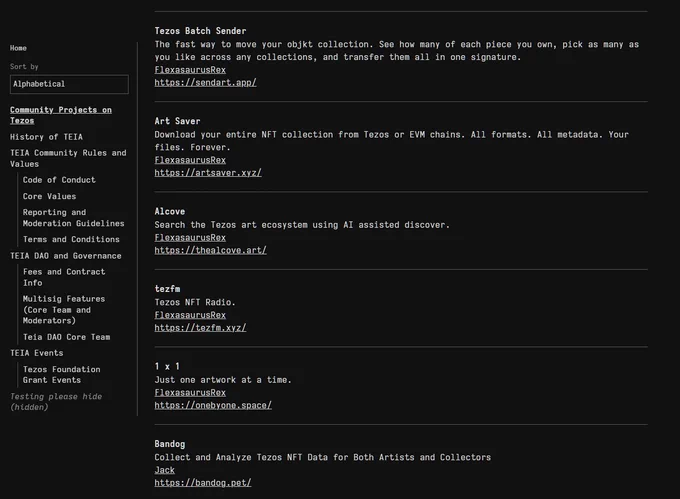Open Fees and Contract Info page
680x499 pixels.
64,277
